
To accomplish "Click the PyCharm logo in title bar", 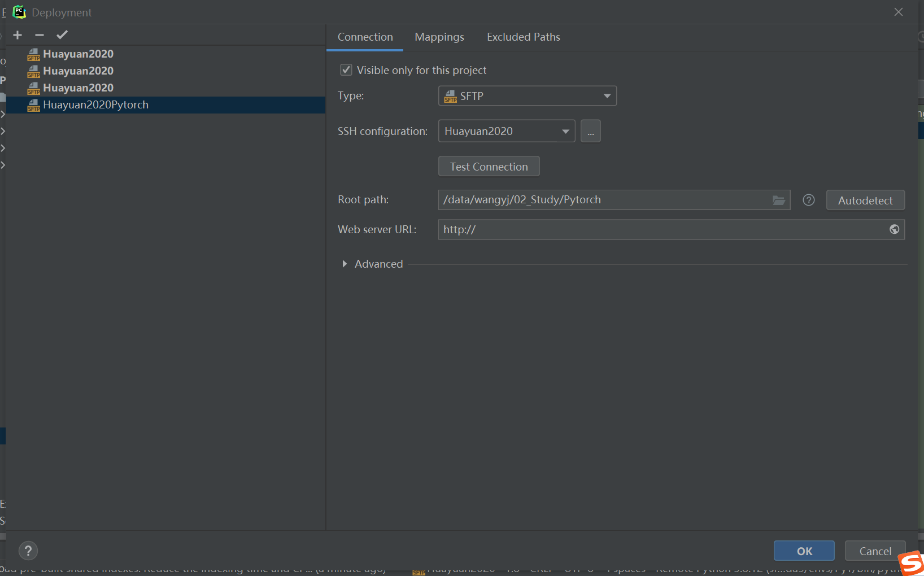I will click(x=19, y=12).
